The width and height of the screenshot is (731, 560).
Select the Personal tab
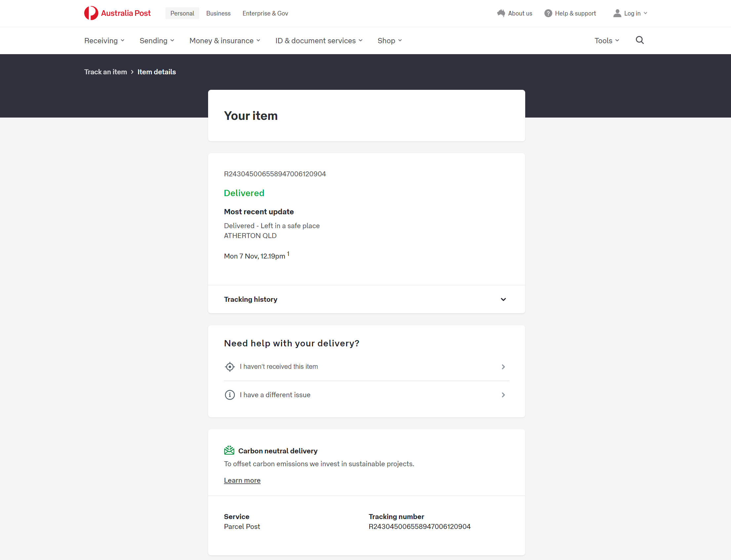(x=182, y=13)
